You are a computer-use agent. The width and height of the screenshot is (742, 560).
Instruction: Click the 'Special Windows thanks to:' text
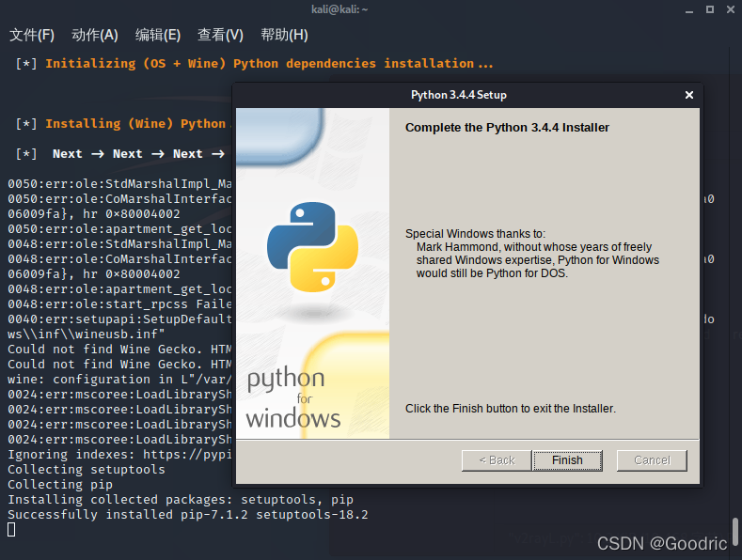pyautogui.click(x=475, y=234)
